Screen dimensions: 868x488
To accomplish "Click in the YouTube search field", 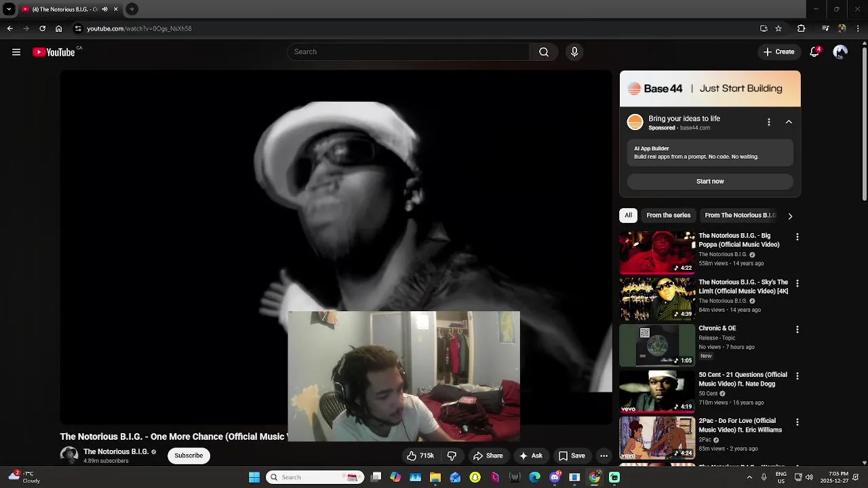I will (x=408, y=52).
